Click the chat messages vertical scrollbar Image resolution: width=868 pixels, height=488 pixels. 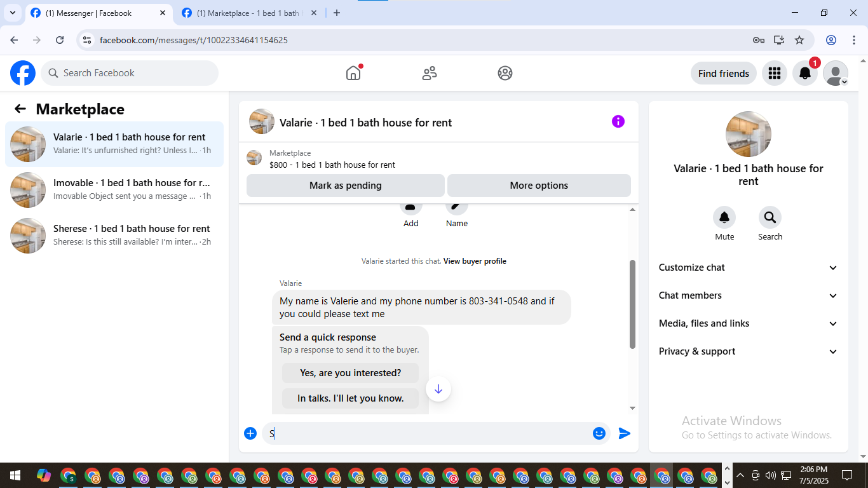pyautogui.click(x=632, y=304)
